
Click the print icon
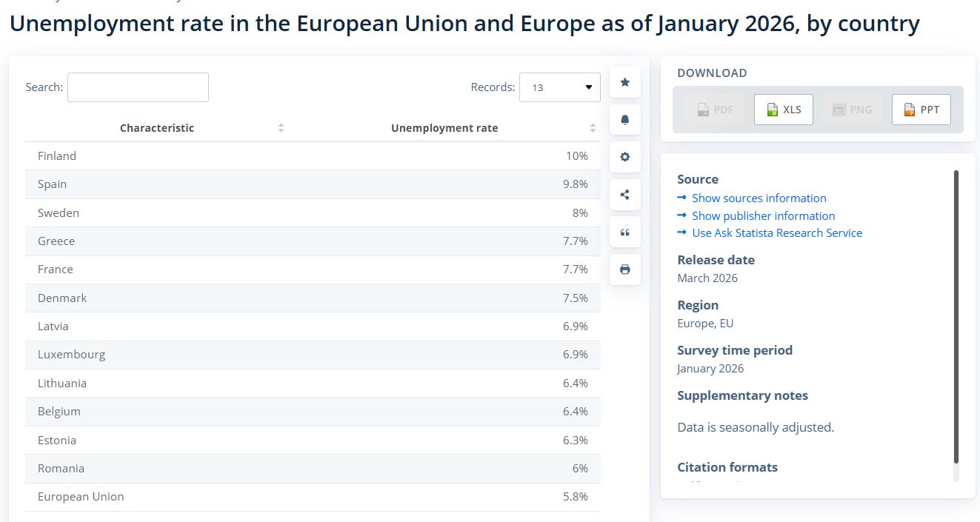click(x=624, y=270)
